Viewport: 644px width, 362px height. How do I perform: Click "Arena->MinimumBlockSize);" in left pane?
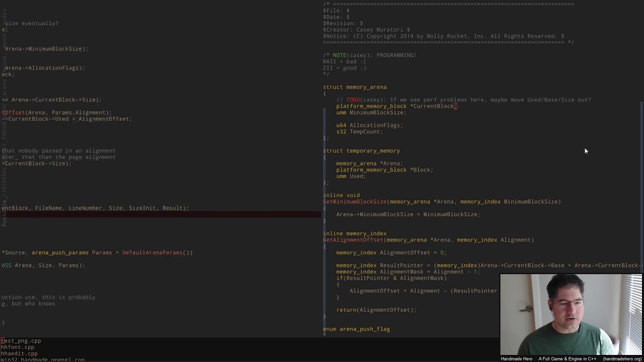(x=46, y=49)
